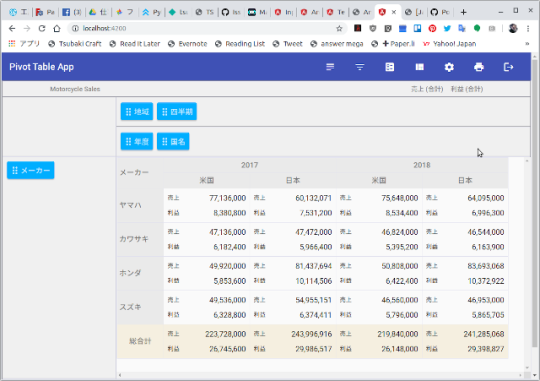Reload the page with refresh icon

click(x=42, y=28)
